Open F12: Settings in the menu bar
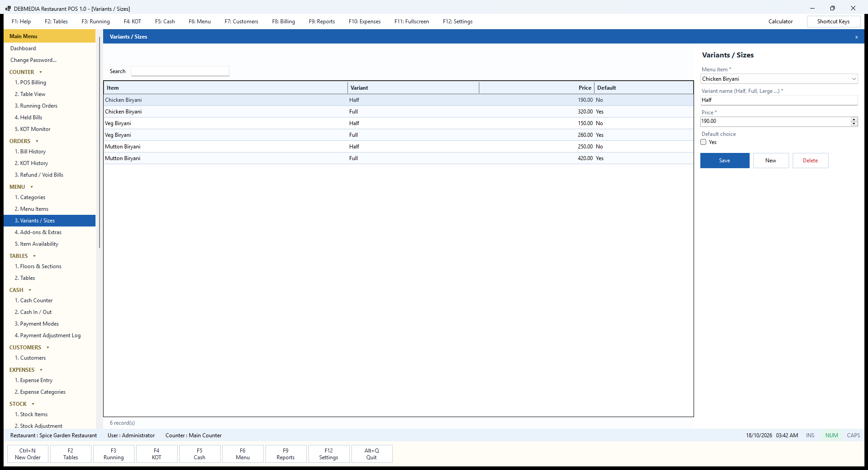 pyautogui.click(x=458, y=22)
